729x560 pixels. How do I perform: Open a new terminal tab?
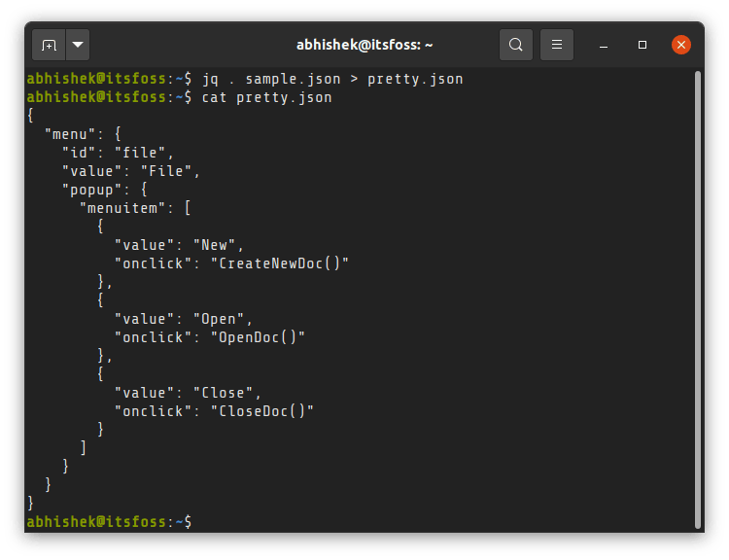(50, 45)
